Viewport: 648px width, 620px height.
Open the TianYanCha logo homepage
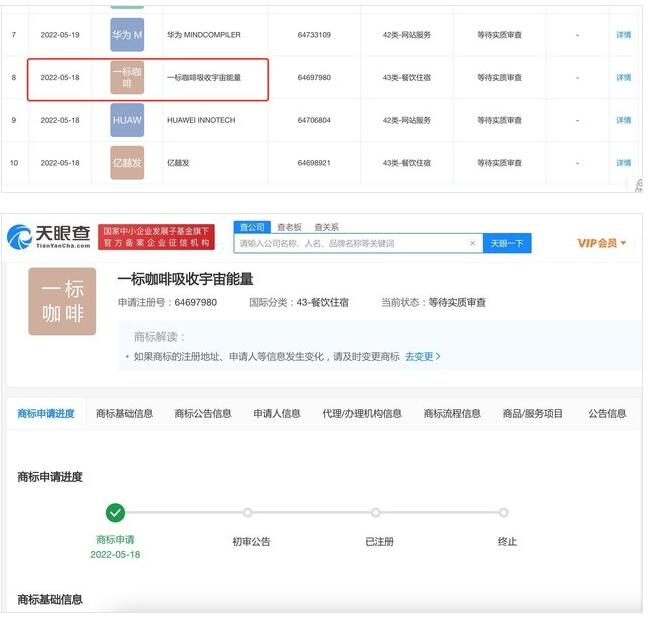click(x=49, y=237)
